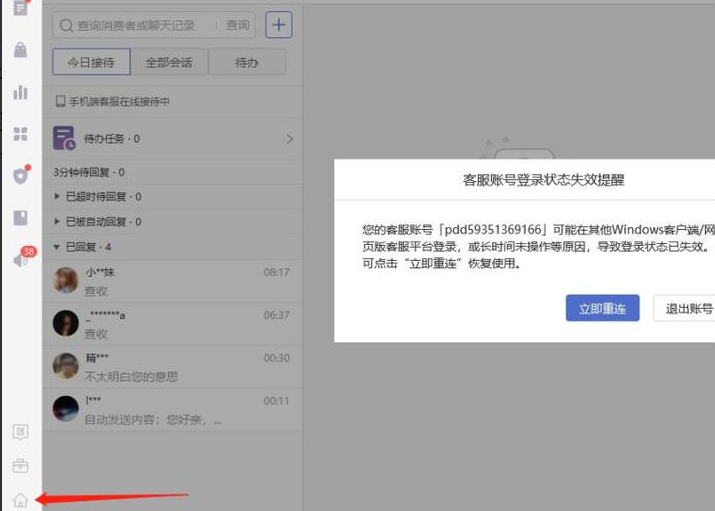Image resolution: width=715 pixels, height=511 pixels.
Task: Switch to the 待办 tab
Action: coord(247,62)
